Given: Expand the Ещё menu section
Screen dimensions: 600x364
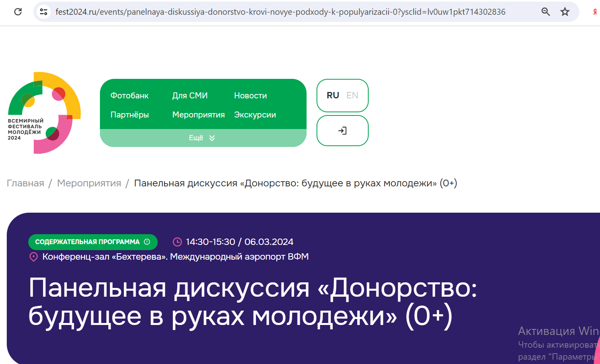Looking at the screenshot, I should pos(203,138).
